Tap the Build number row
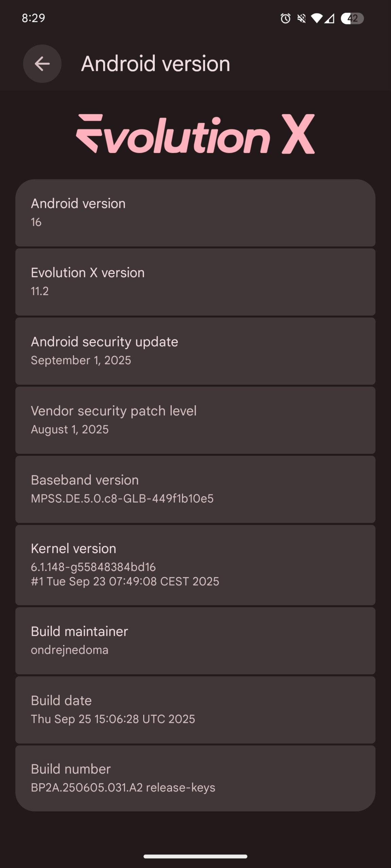This screenshot has height=868, width=391. (195, 778)
